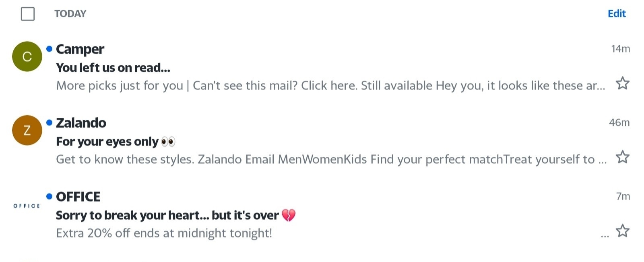644x262 pixels.
Task: Star the Zalando email
Action: [622, 157]
